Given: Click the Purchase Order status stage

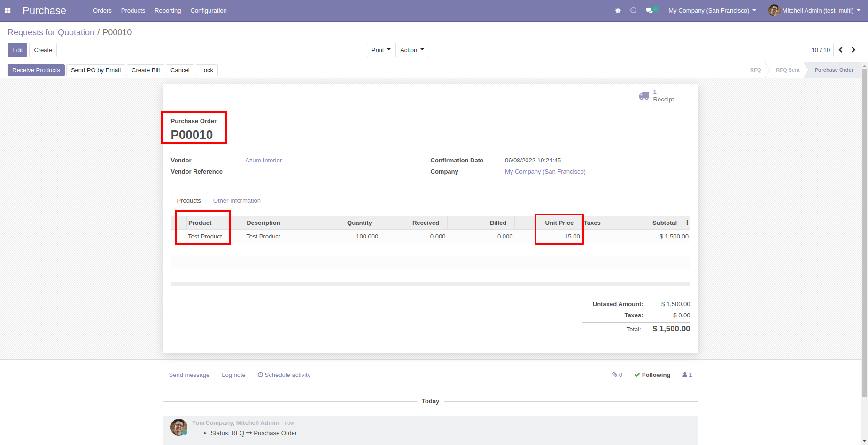Looking at the screenshot, I should 834,70.
